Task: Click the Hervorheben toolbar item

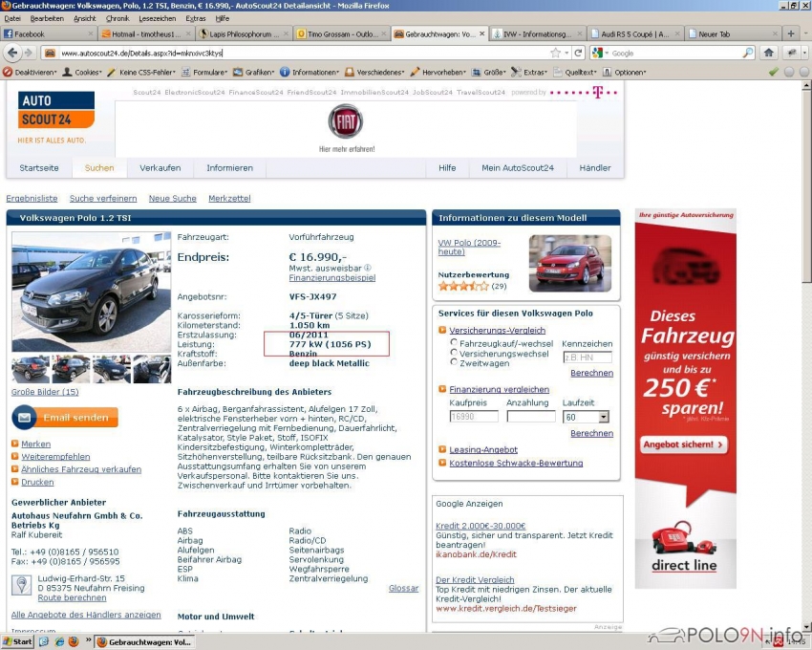Action: tap(438, 72)
